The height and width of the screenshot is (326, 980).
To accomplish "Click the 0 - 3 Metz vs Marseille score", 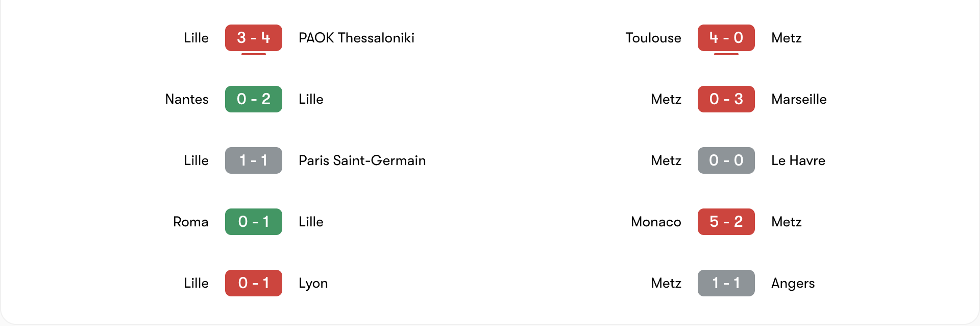I will 726,99.
